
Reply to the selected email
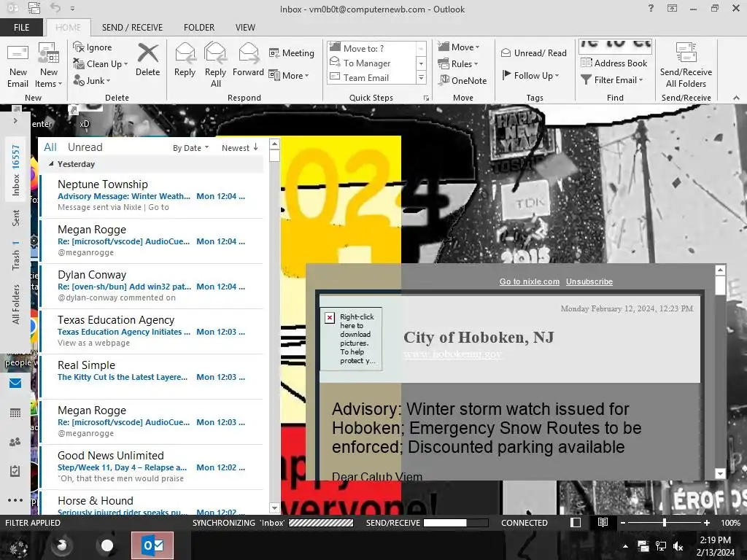pos(185,60)
